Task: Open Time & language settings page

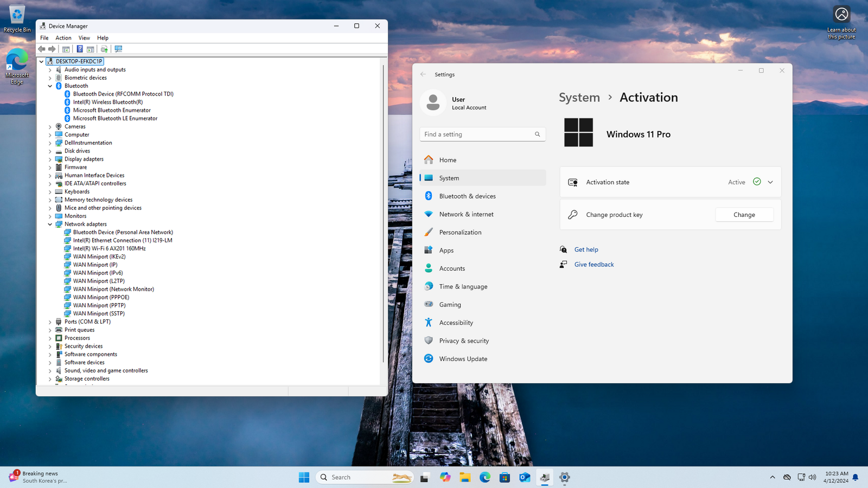Action: tap(482, 286)
